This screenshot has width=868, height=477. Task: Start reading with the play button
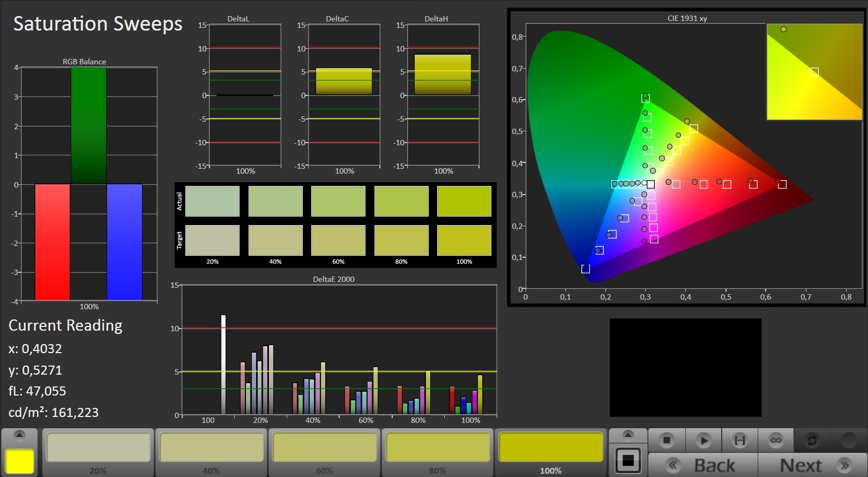(x=704, y=441)
